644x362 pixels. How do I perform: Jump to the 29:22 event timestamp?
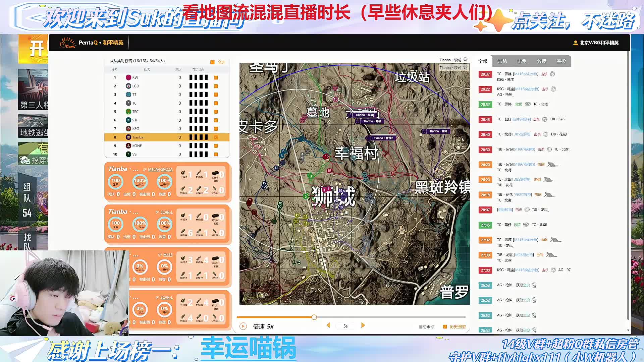tap(485, 89)
